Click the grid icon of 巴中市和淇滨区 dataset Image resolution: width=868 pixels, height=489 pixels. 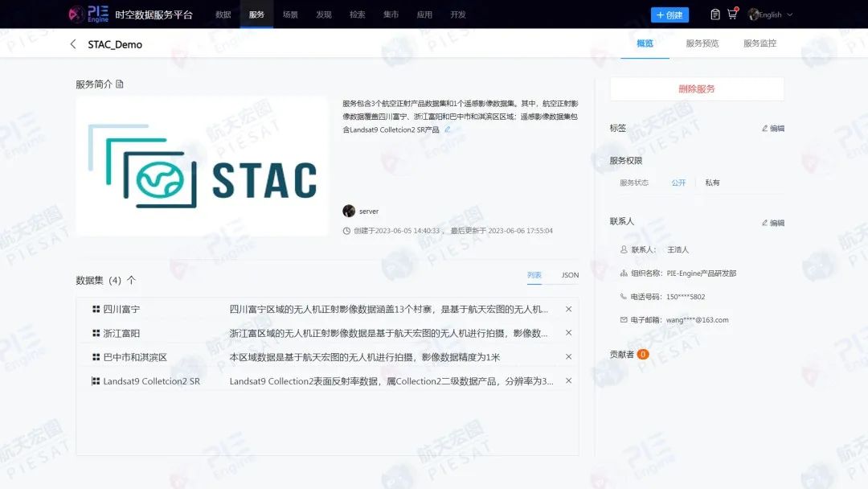pyautogui.click(x=96, y=357)
